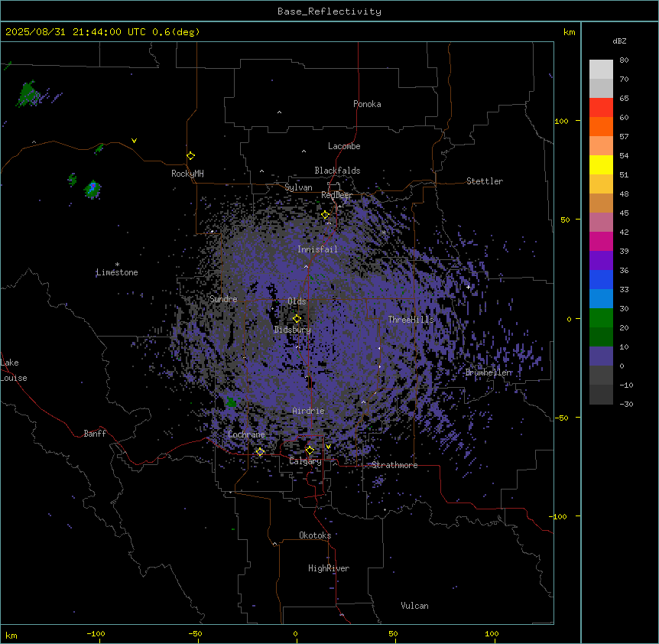This screenshot has height=644, width=659.
Task: Select the light grey 70-80 dBZ swatch
Action: point(601,70)
